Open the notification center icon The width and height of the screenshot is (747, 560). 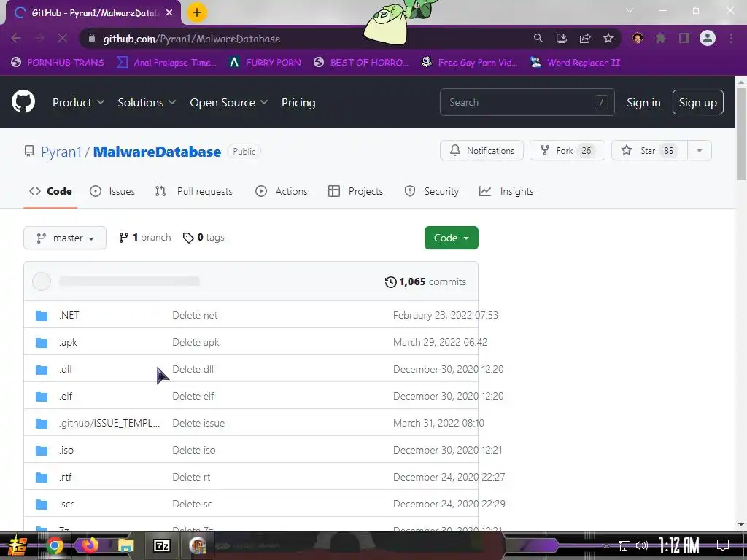tap(723, 545)
